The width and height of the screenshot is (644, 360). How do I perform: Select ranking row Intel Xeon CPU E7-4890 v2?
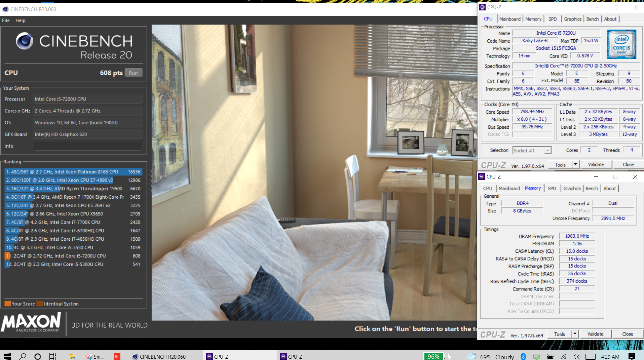[x=73, y=180]
